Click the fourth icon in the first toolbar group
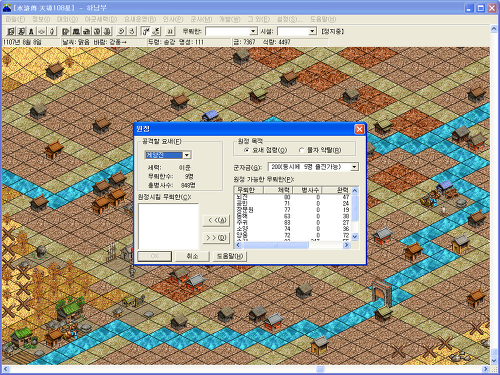Screen dimensions: 500x375 coord(41,31)
